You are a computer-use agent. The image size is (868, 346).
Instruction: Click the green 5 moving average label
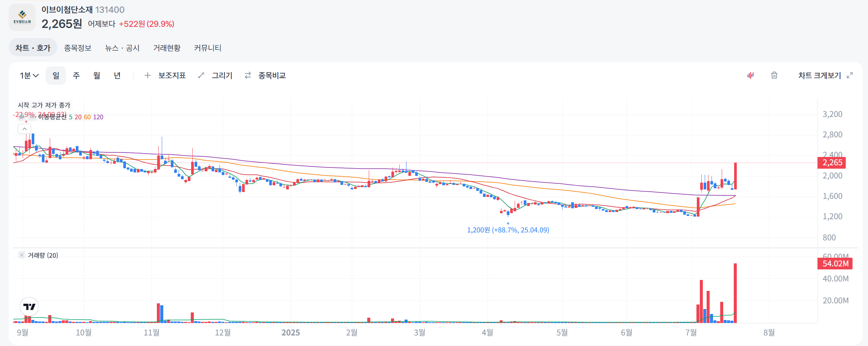[x=71, y=117]
